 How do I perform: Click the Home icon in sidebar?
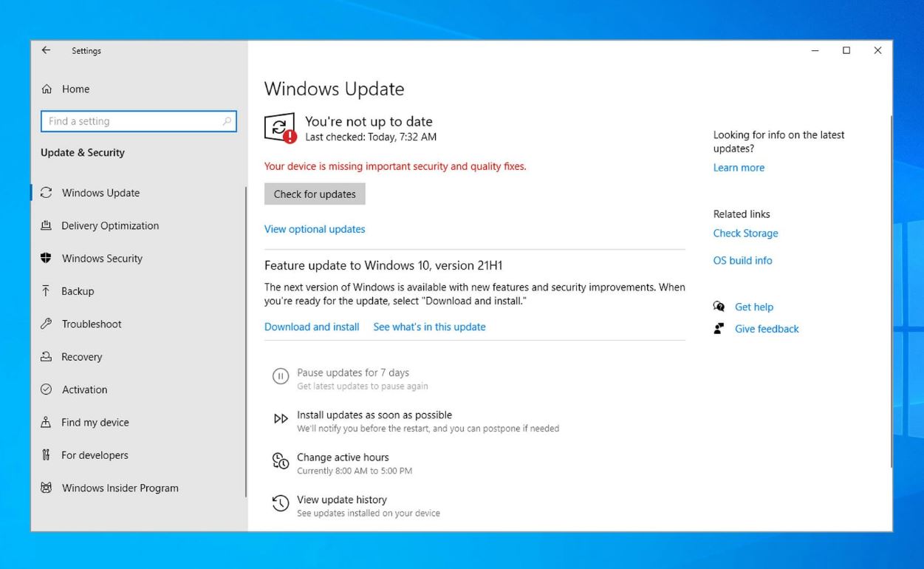47,89
